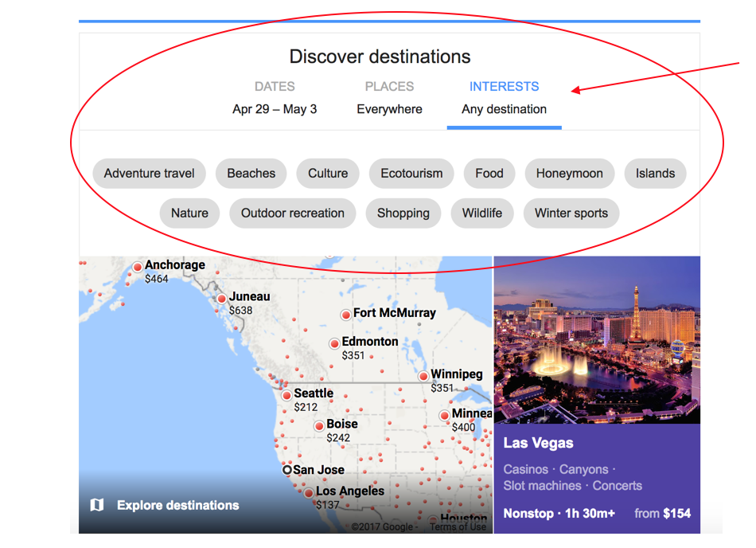
Task: Click the Los Angeles $137 price label
Action: pyautogui.click(x=328, y=505)
